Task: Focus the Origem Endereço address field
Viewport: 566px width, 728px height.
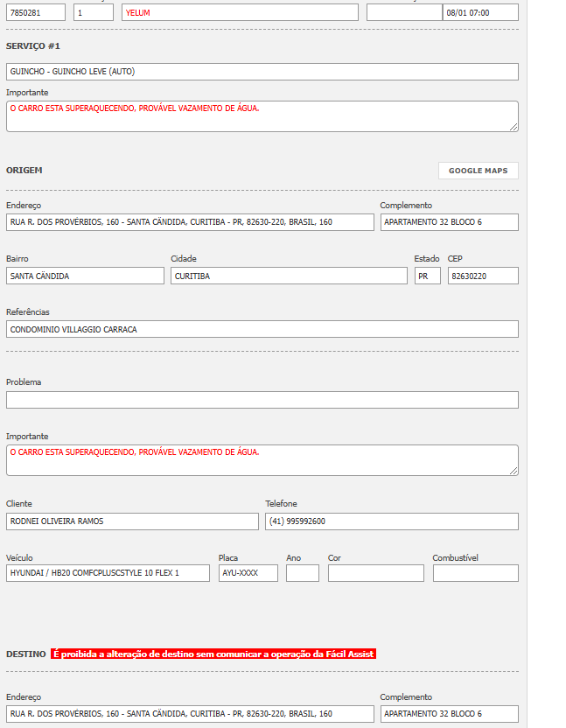Action: (x=190, y=222)
